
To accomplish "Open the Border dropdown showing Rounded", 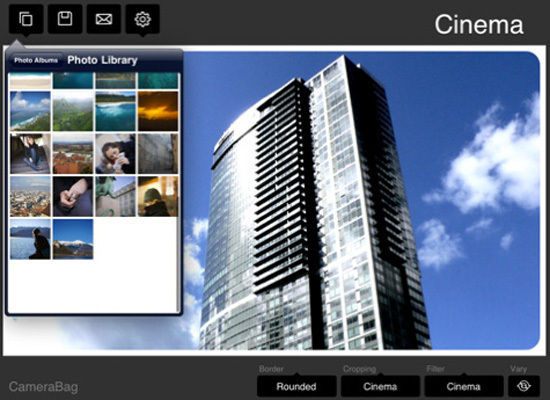I will coord(297,386).
